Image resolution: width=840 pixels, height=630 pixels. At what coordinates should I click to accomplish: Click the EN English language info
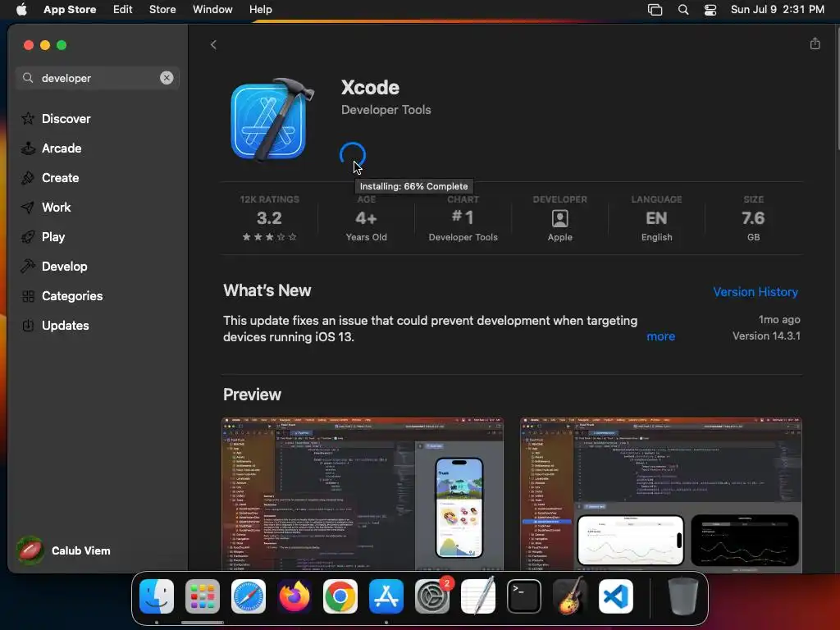[657, 219]
